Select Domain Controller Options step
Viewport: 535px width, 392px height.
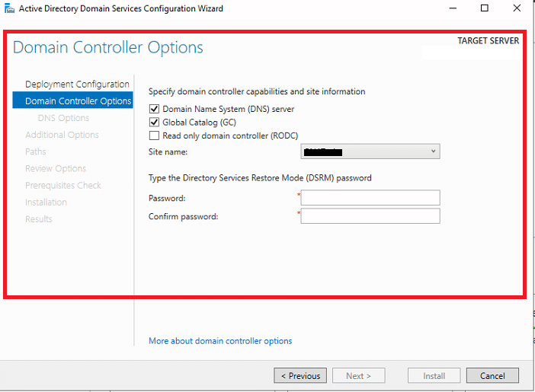click(x=72, y=101)
